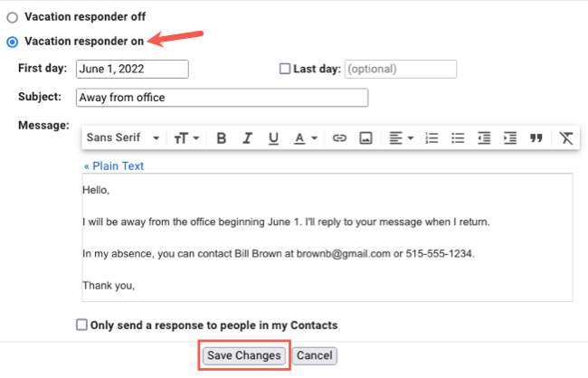This screenshot has height=378, width=588.
Task: Insert an image into the message
Action: pos(366,138)
